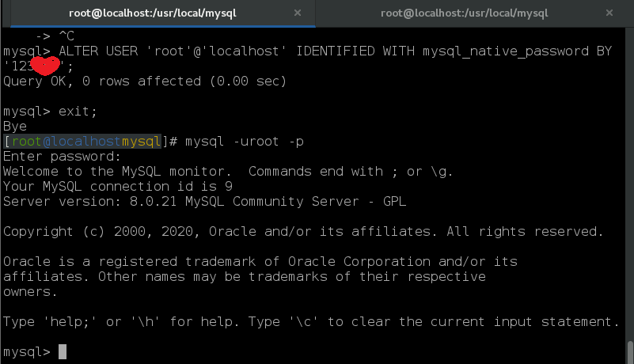Image resolution: width=634 pixels, height=364 pixels.
Task: Click the '-> ^C' line at top
Action: coord(54,36)
